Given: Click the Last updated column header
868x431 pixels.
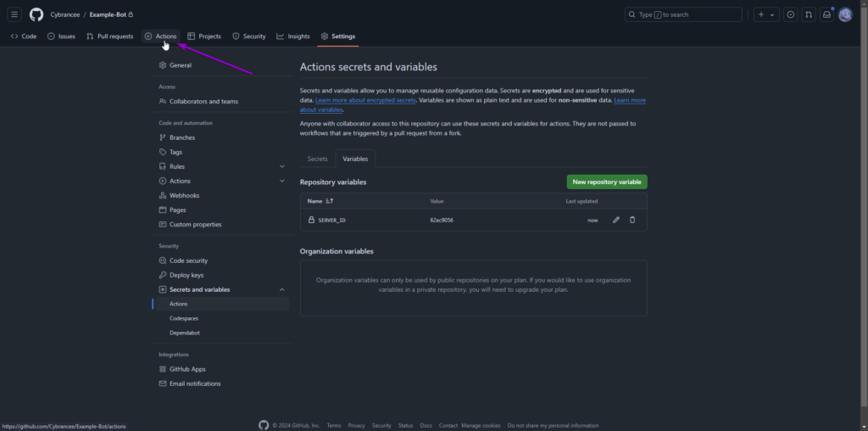Looking at the screenshot, I should [x=581, y=201].
